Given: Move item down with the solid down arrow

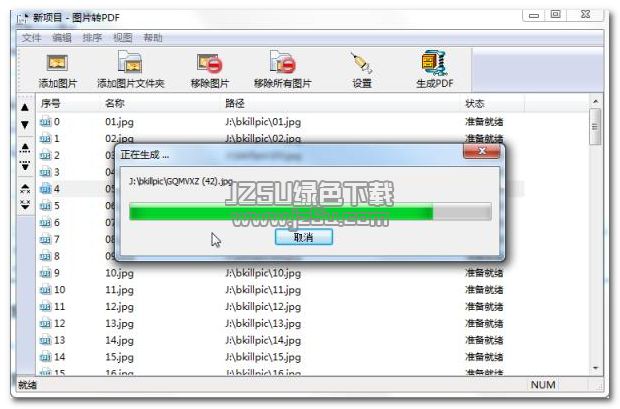Looking at the screenshot, I should 25,125.
